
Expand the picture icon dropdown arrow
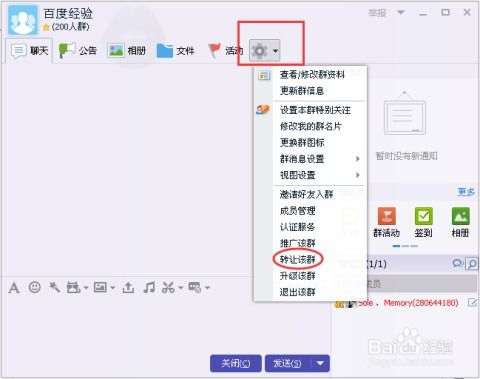click(112, 288)
